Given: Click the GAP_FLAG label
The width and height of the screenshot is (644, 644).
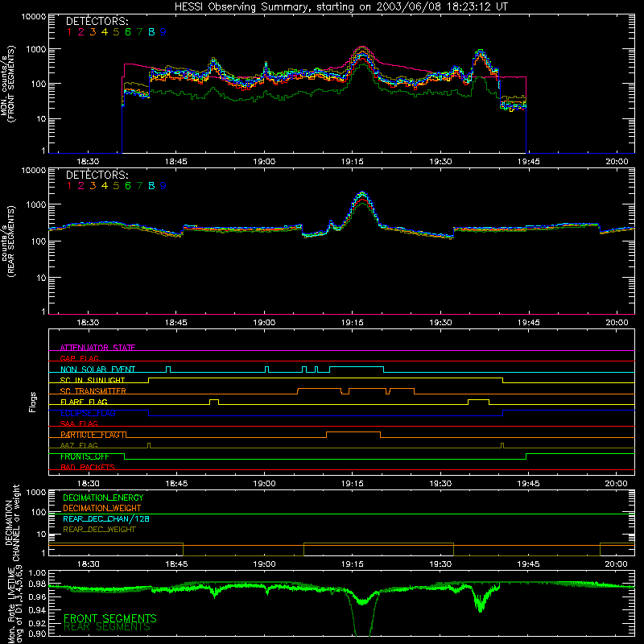Looking at the screenshot, I should pos(79,358).
